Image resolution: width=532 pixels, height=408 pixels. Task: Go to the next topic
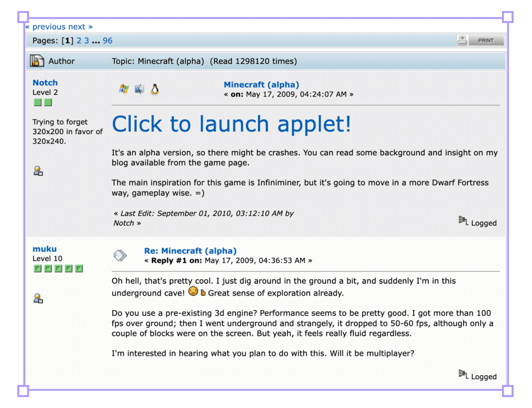click(x=77, y=27)
